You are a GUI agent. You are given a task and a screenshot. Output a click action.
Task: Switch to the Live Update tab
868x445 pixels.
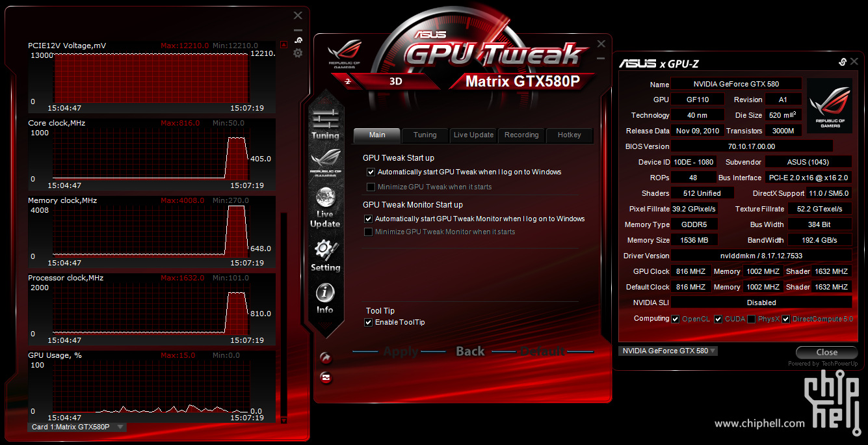tap(473, 135)
